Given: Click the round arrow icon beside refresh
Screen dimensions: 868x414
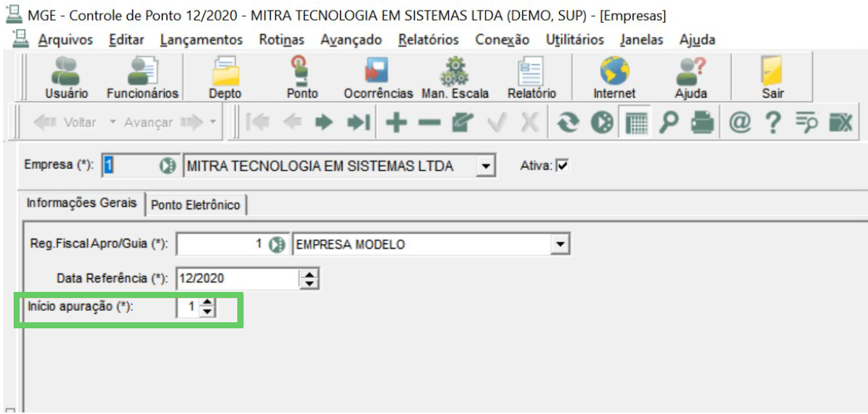Looking at the screenshot, I should click(x=600, y=122).
